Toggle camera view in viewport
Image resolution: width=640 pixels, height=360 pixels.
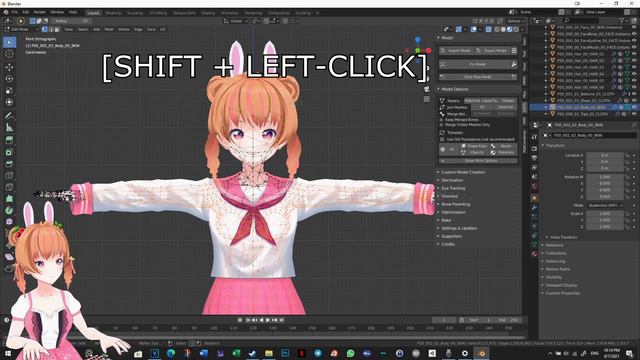click(427, 89)
